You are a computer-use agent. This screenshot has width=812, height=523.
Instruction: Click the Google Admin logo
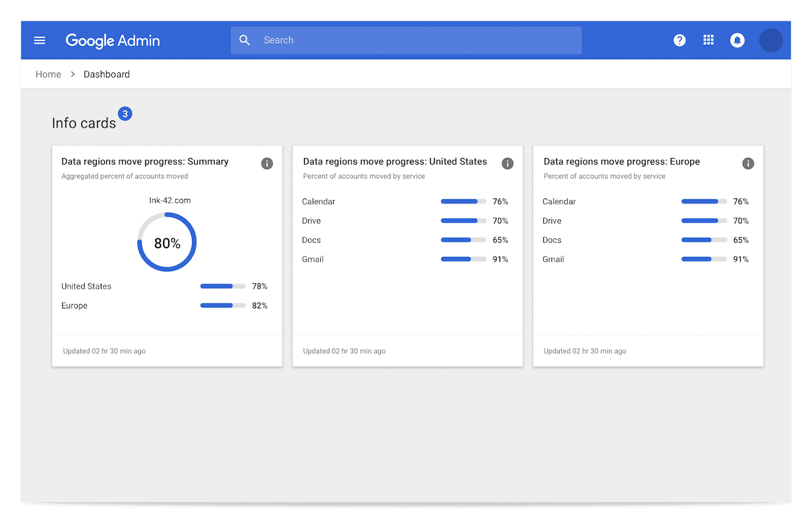[x=113, y=41]
